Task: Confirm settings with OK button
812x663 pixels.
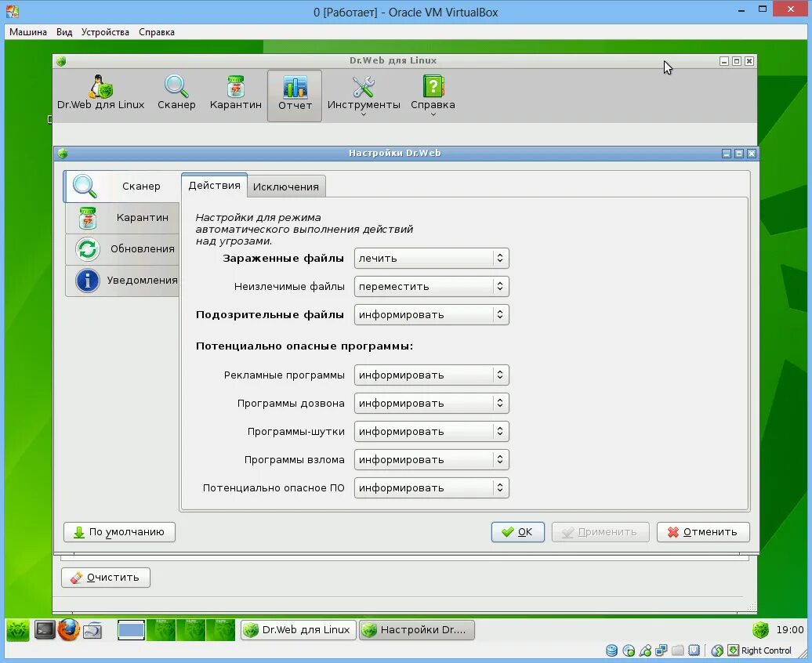Action: tap(518, 532)
